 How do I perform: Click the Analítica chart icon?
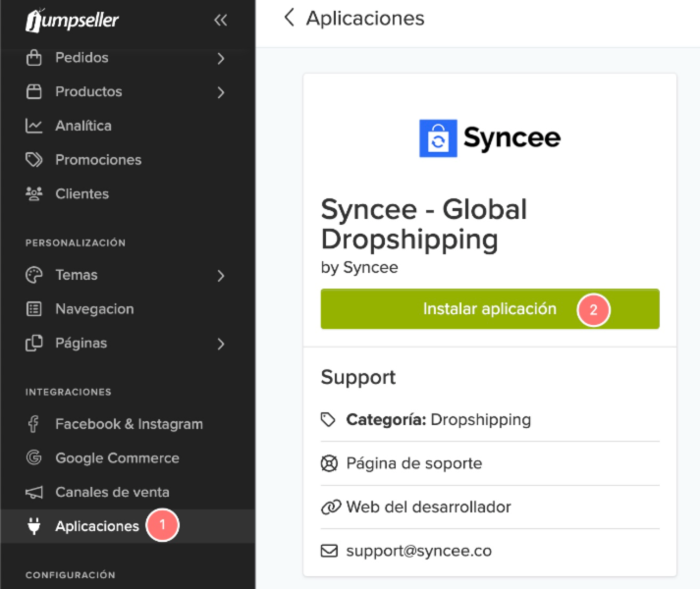tap(34, 126)
